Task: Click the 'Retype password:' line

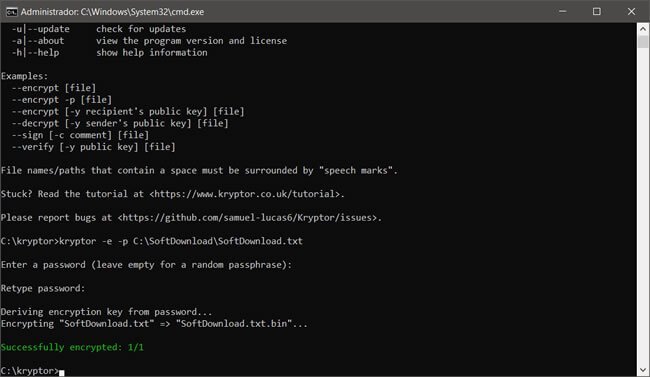Action: [43, 289]
